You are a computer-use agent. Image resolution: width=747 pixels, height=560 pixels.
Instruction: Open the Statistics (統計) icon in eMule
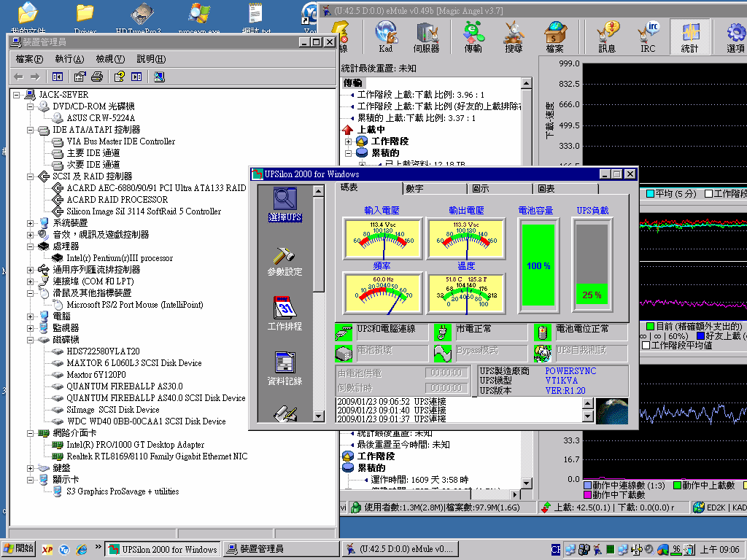click(689, 36)
